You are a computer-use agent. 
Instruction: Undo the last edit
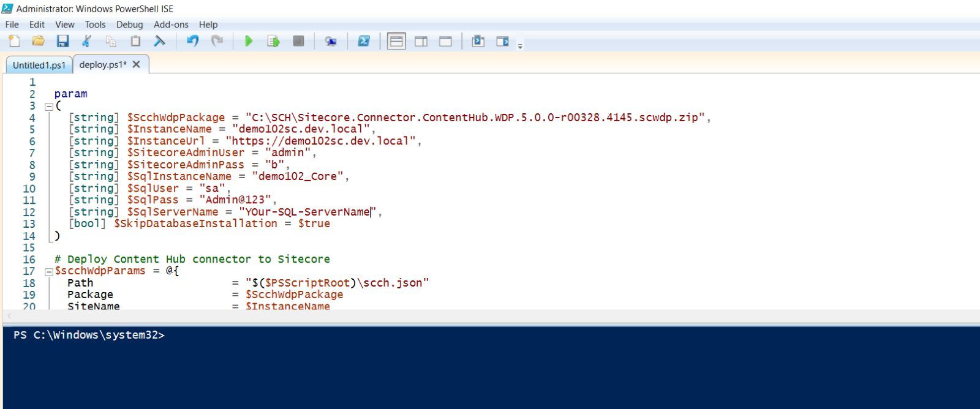[x=192, y=41]
